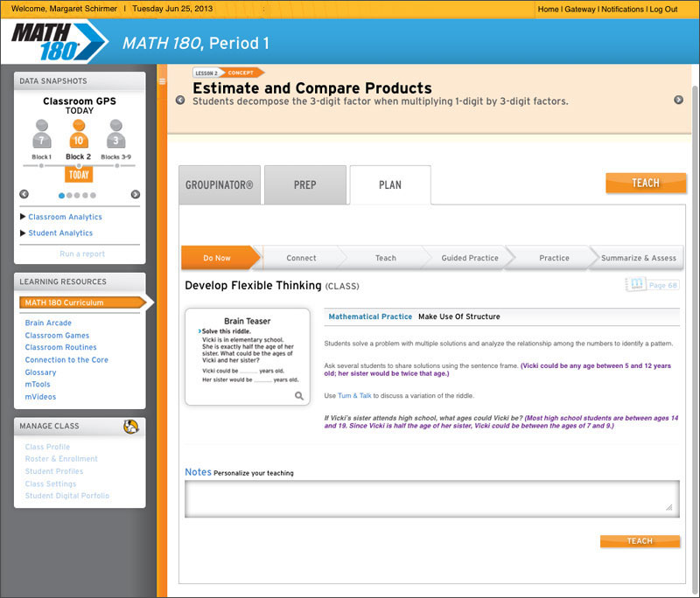700x598 pixels.
Task: Open mSpace Page 68 icon
Action: pyautogui.click(x=652, y=284)
